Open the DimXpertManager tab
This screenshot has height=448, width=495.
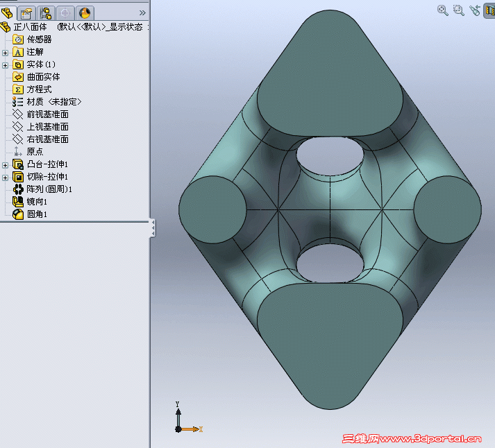pyautogui.click(x=65, y=13)
